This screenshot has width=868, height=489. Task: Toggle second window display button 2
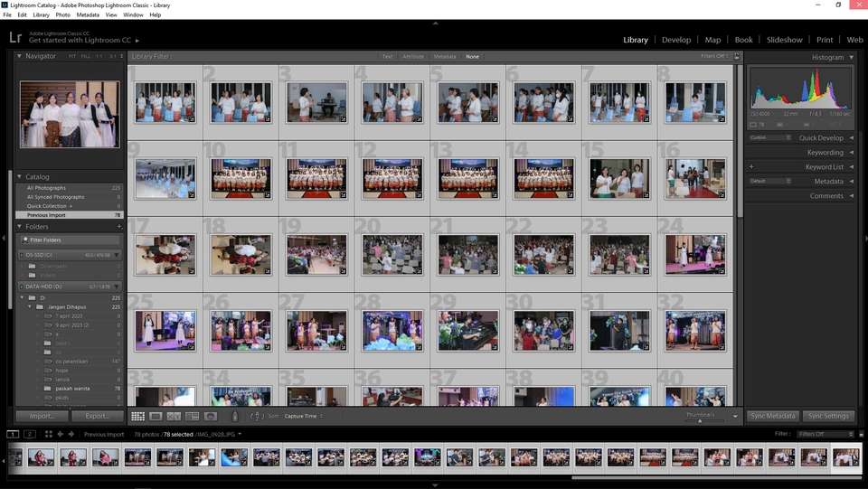[30, 434]
